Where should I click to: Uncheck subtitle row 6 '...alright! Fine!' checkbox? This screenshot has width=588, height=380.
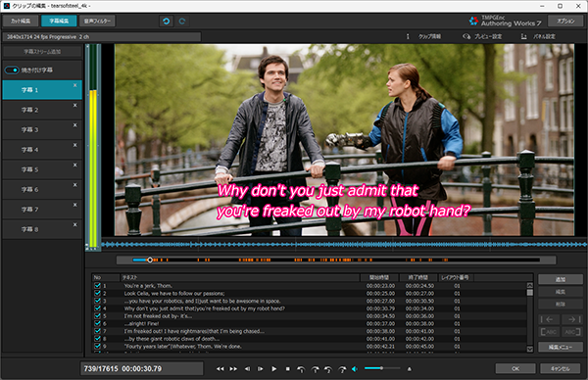point(97,323)
